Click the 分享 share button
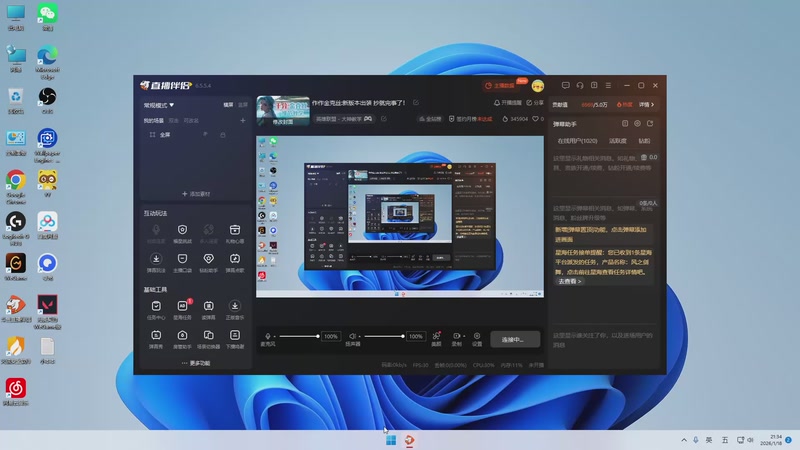 535,103
